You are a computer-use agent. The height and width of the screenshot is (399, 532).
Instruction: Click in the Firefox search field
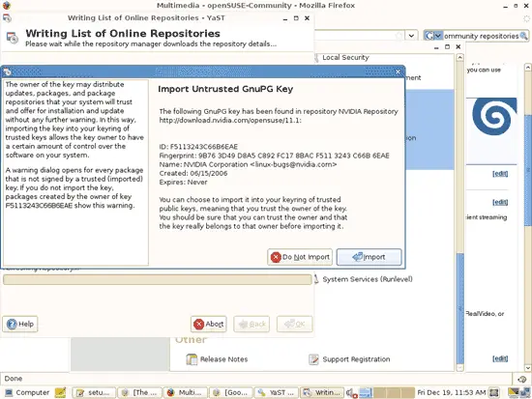481,36
